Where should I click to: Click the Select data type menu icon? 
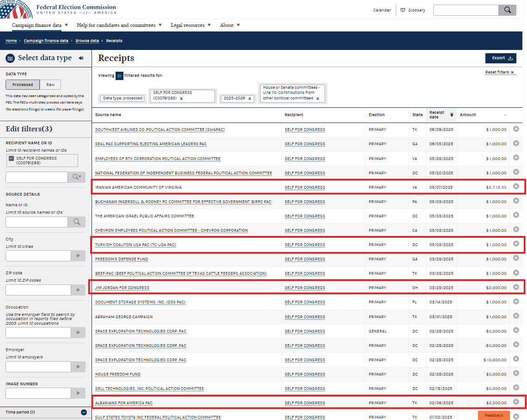click(11, 58)
